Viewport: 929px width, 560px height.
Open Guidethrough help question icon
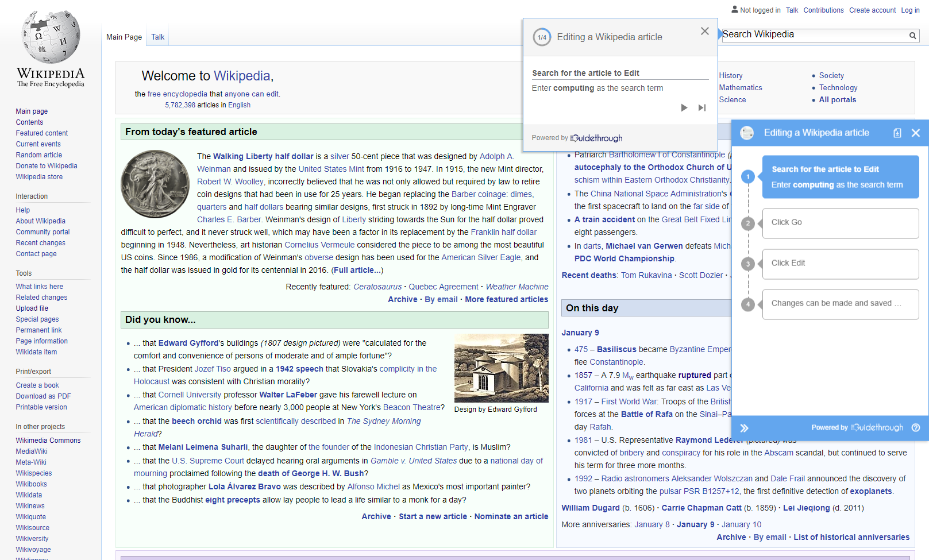tap(916, 427)
